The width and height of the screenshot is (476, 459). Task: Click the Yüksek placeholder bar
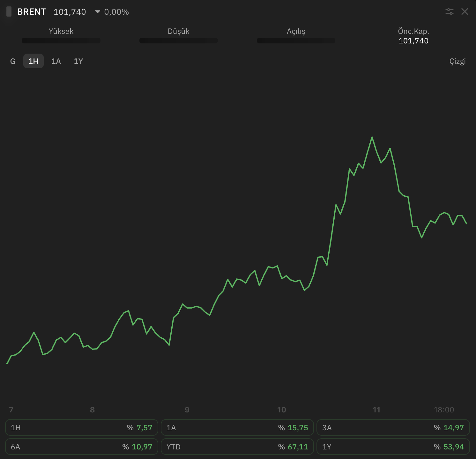(61, 41)
